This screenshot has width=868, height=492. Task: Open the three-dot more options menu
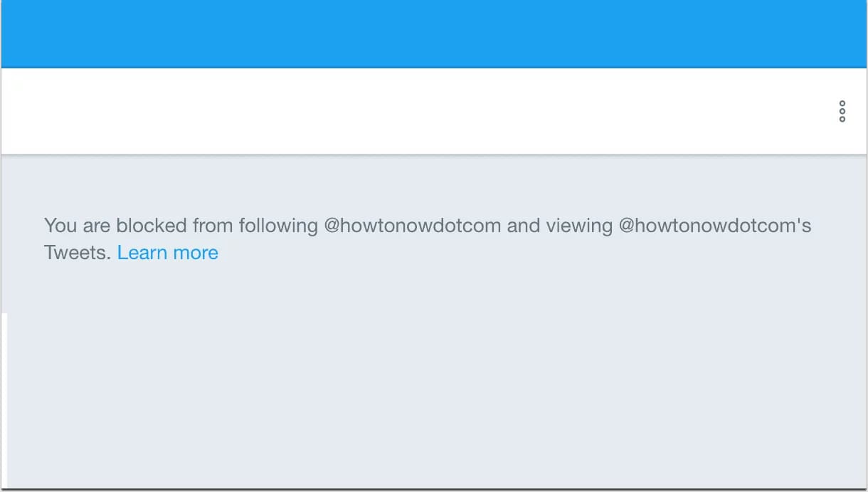click(x=842, y=112)
